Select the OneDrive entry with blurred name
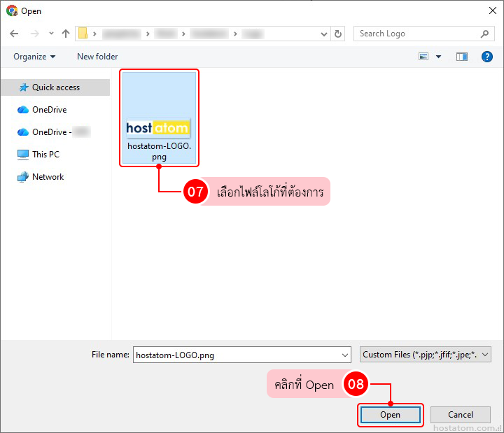The width and height of the screenshot is (504, 433). [x=54, y=132]
